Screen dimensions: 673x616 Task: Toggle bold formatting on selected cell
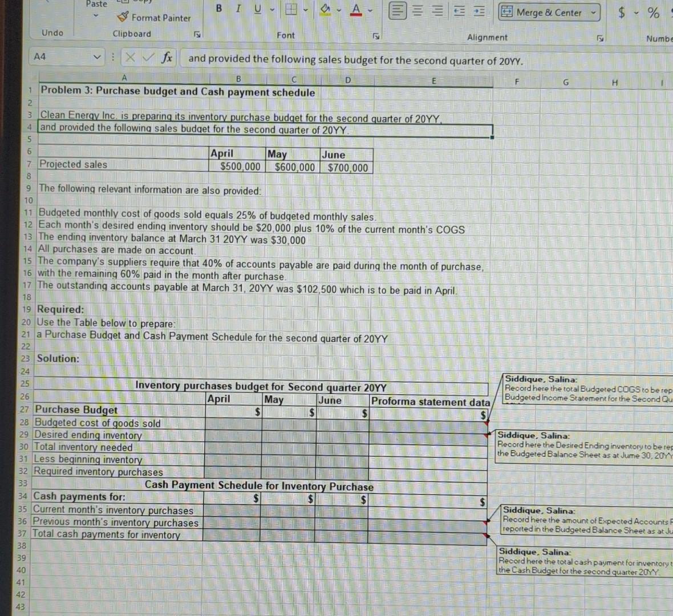[x=218, y=9]
